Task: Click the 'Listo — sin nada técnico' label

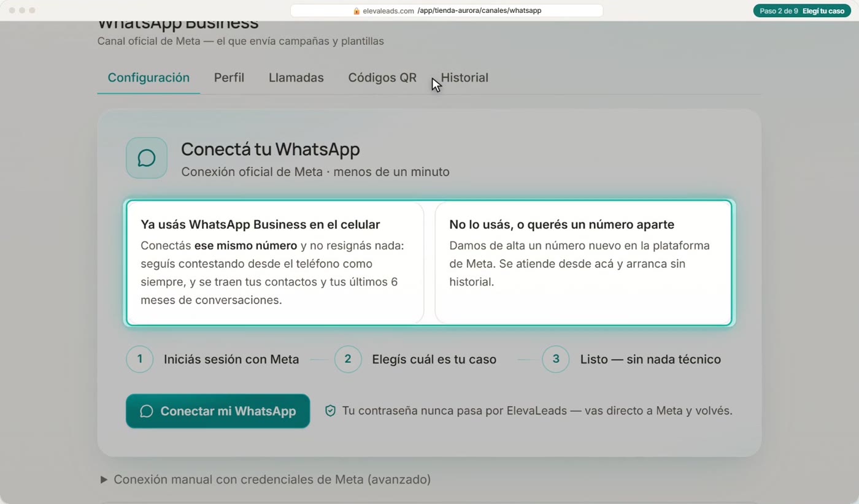Action: [x=650, y=359]
